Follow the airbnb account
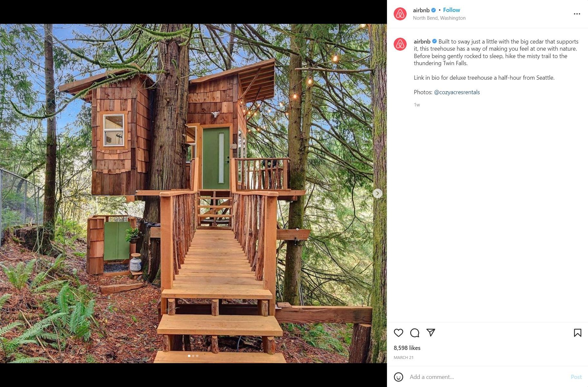 coord(451,10)
